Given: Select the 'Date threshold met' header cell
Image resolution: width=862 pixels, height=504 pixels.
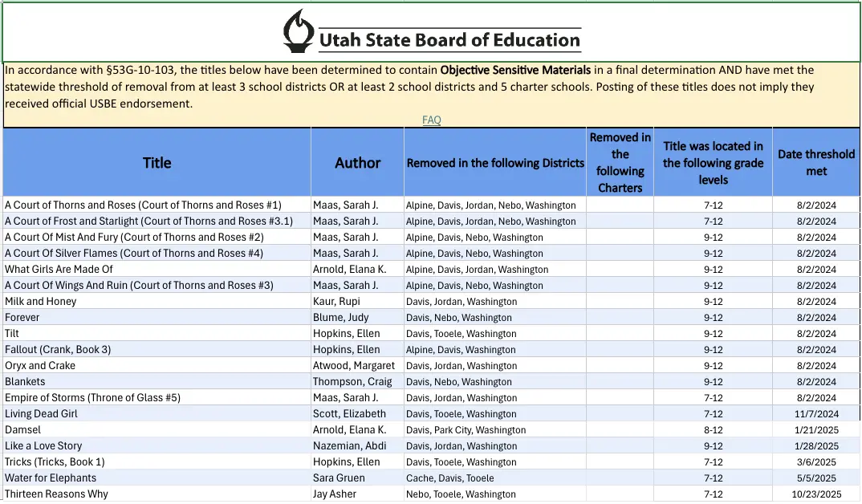Looking at the screenshot, I should [x=816, y=163].
